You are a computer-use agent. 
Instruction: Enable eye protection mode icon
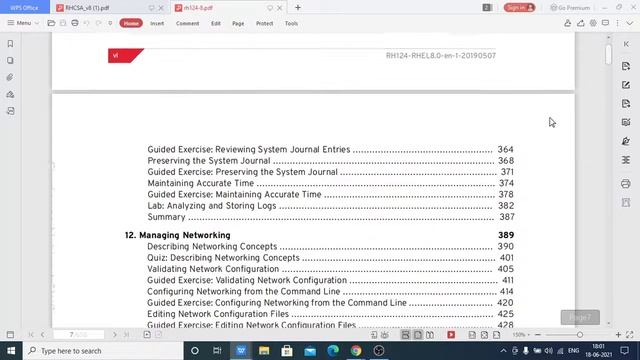point(384,335)
